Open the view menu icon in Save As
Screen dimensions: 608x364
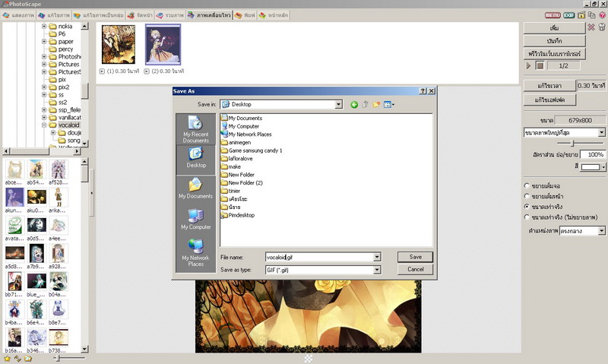coord(388,105)
